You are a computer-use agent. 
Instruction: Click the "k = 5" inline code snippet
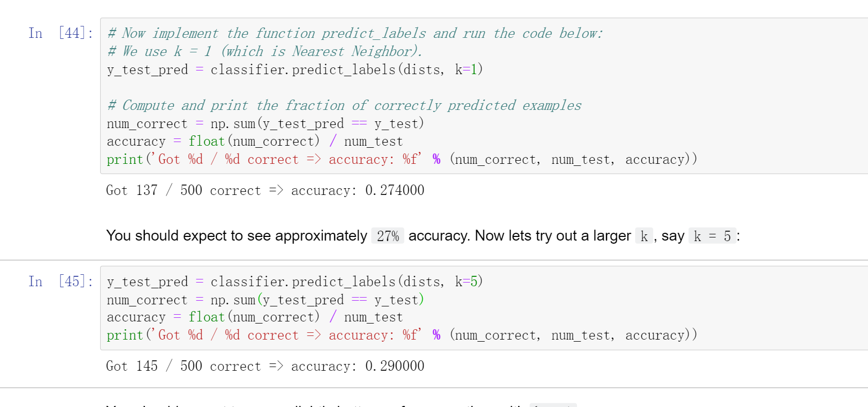(712, 236)
